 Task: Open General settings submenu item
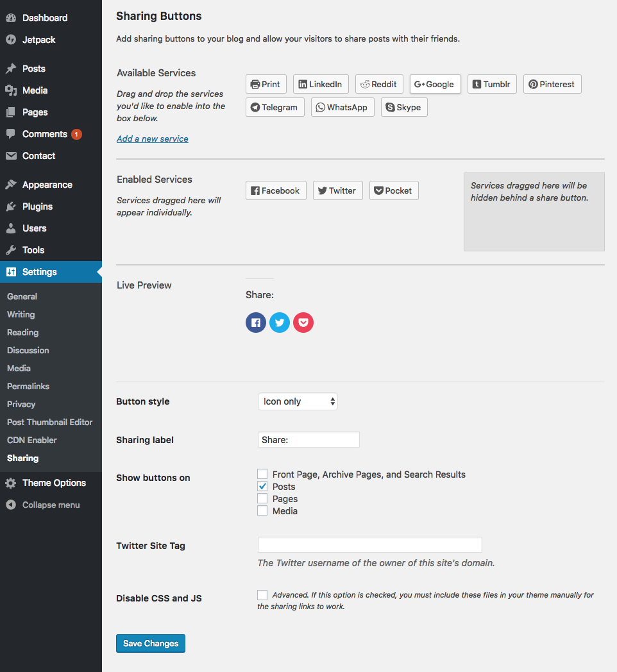click(x=22, y=297)
